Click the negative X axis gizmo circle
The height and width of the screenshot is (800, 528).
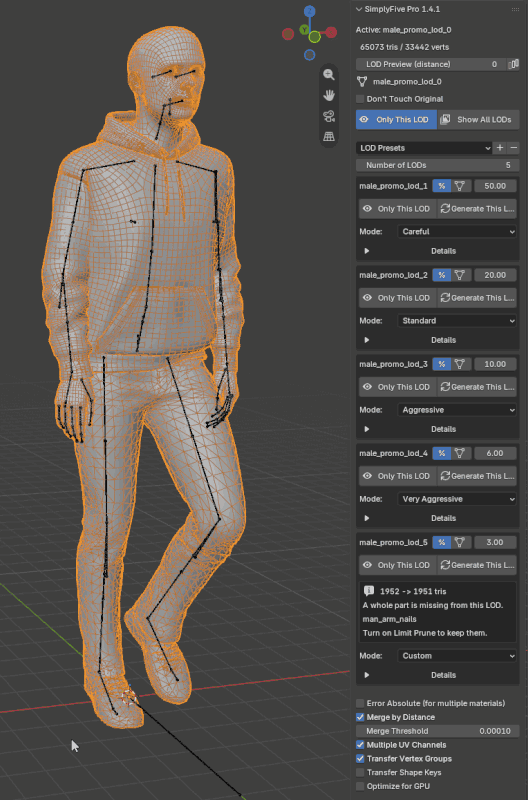288,34
